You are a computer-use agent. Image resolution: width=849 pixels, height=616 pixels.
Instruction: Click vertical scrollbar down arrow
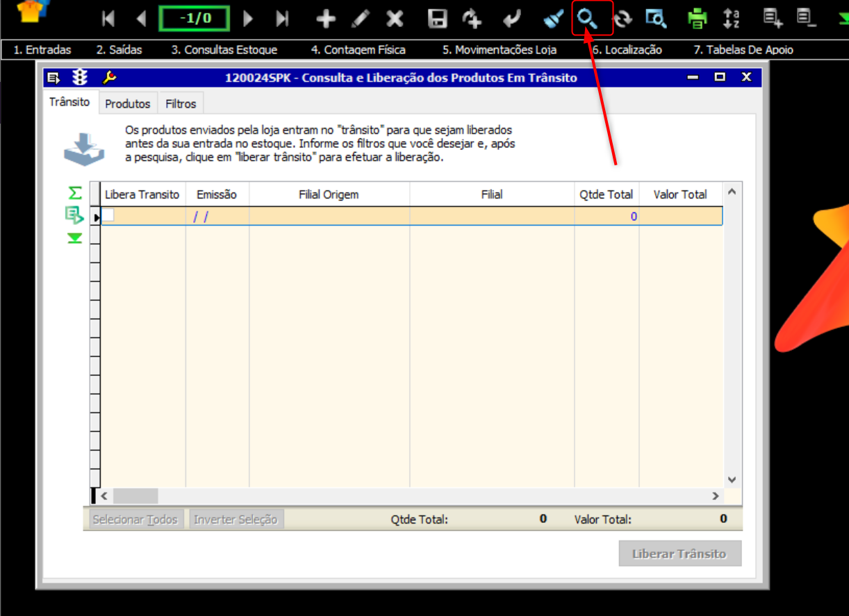click(x=732, y=480)
